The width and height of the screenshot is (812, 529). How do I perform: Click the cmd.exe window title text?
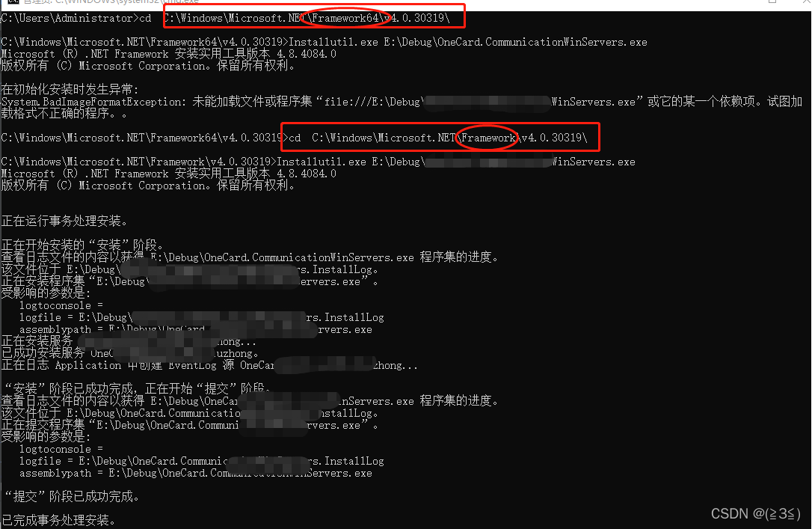[111, 1]
